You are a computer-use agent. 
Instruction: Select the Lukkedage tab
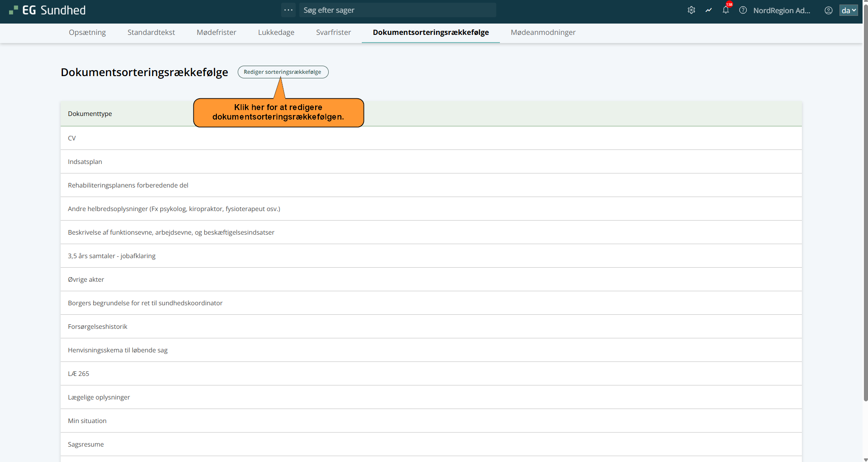coord(276,32)
